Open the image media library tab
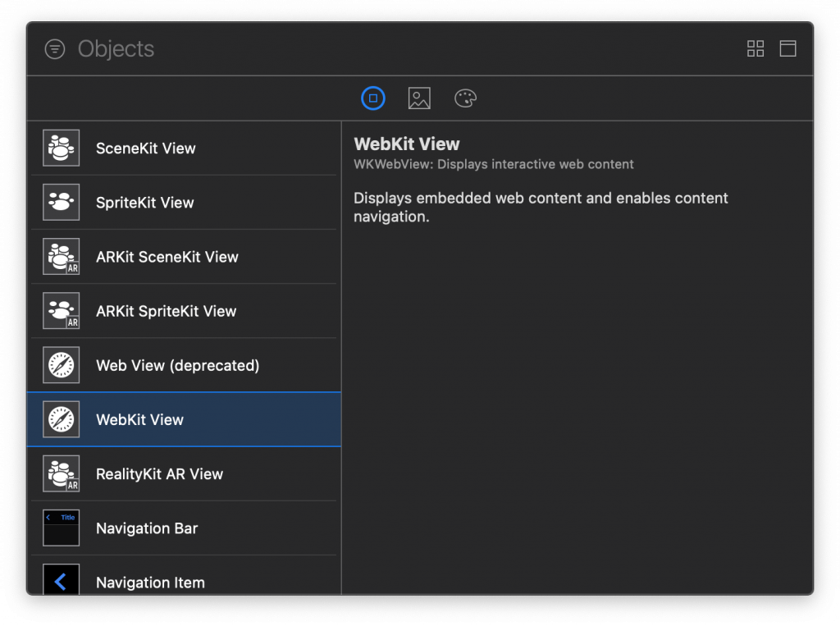840x626 pixels. pos(419,99)
